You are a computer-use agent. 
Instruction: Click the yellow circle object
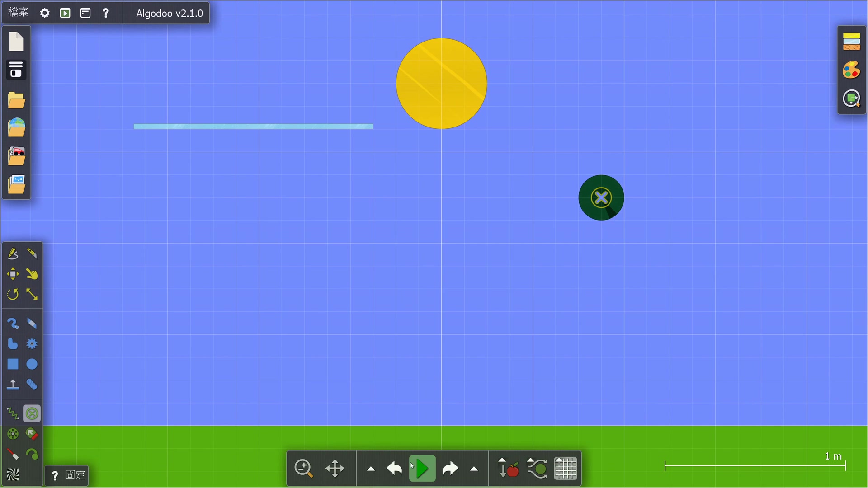click(x=441, y=84)
